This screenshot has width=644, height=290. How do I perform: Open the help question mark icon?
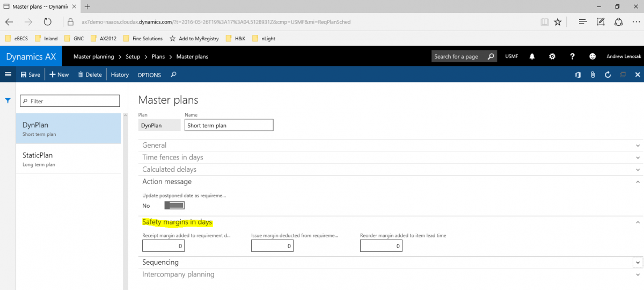point(573,56)
